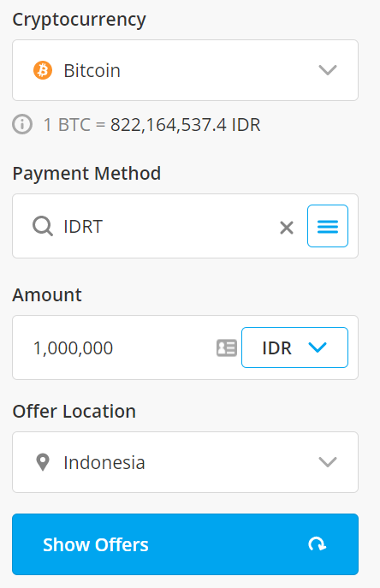Click the magnifier icon in Payment Method
Screen dimensions: 380x588
pos(43,227)
